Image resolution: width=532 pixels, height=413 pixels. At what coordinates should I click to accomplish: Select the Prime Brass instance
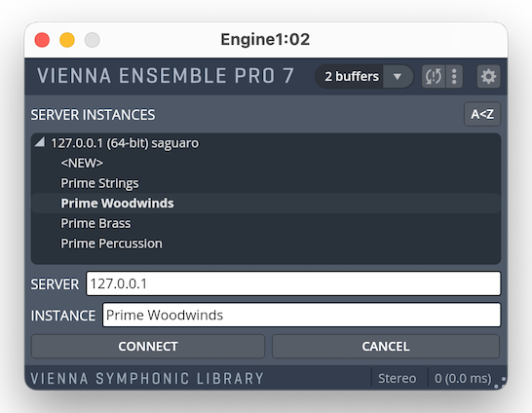pyautogui.click(x=95, y=223)
